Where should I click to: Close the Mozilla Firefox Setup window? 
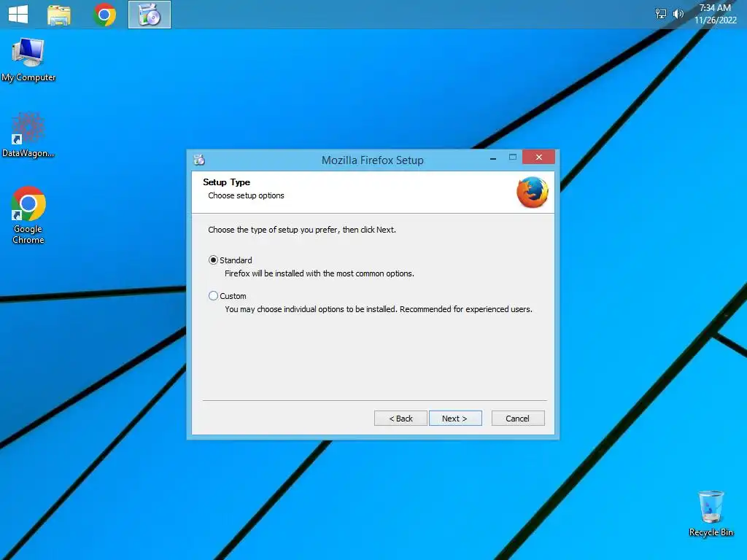538,157
